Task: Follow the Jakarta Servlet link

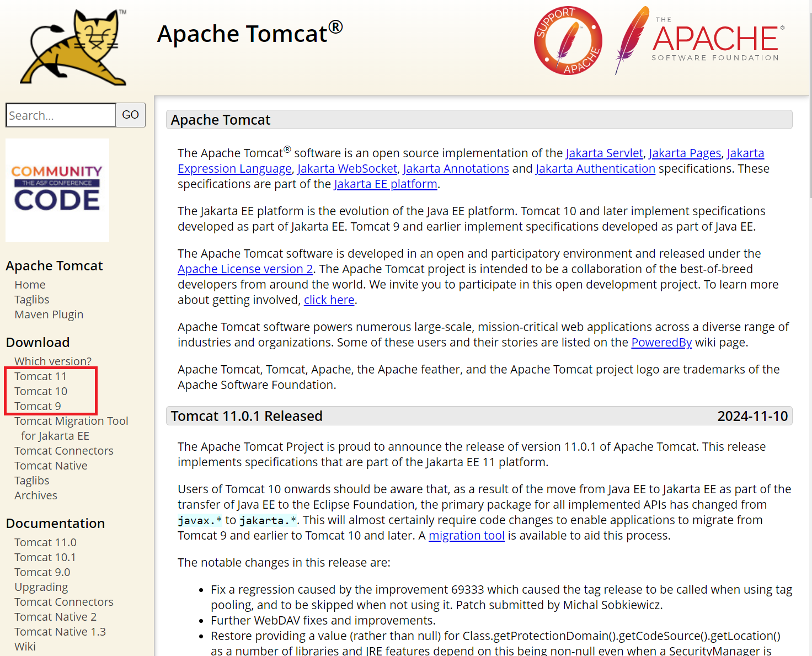Action: pos(605,153)
